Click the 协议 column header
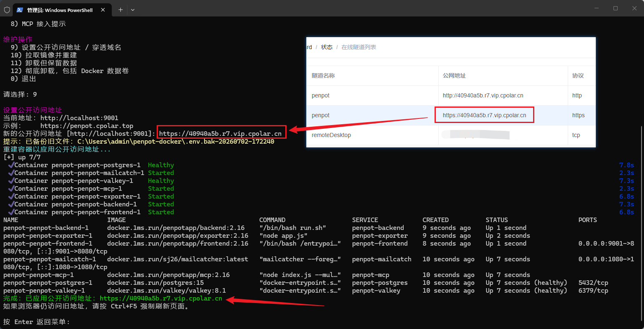Screen dimensions: 644x329 [x=578, y=76]
